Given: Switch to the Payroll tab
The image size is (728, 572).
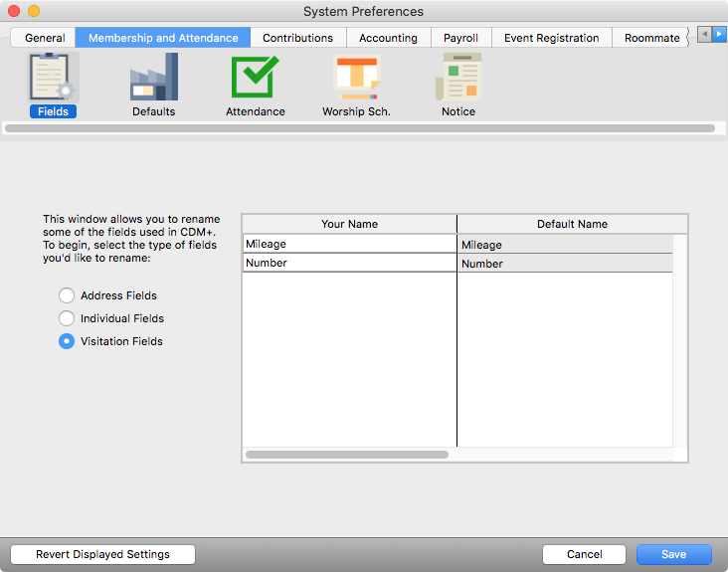Looking at the screenshot, I should (x=460, y=38).
